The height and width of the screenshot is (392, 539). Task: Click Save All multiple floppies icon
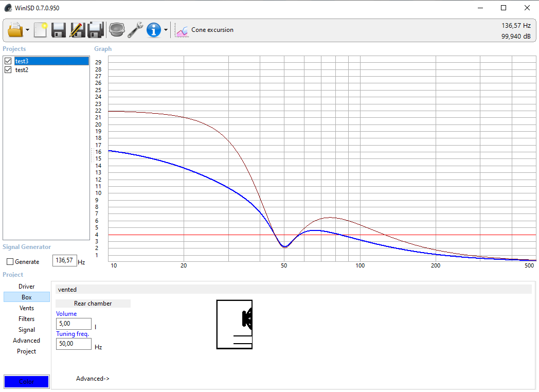[x=96, y=30]
